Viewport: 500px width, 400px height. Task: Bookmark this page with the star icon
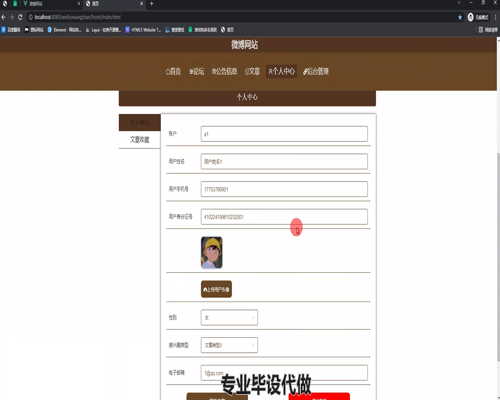[460, 17]
